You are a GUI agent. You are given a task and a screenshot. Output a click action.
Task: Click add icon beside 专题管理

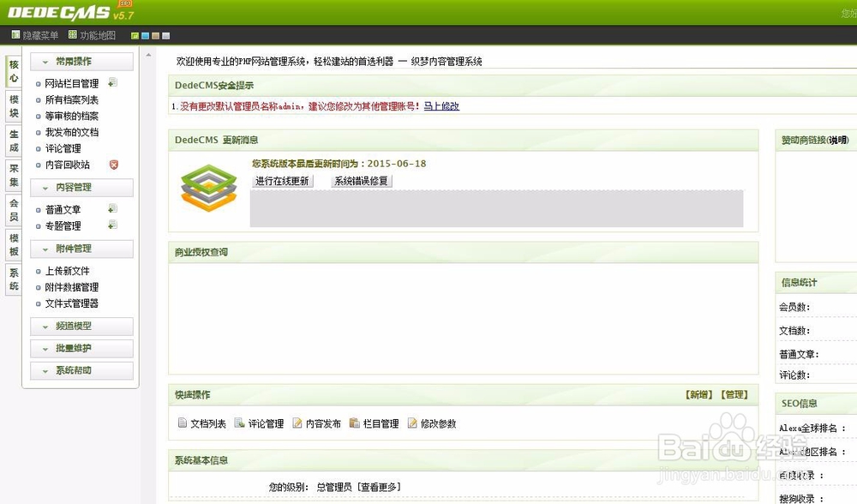pyautogui.click(x=112, y=225)
